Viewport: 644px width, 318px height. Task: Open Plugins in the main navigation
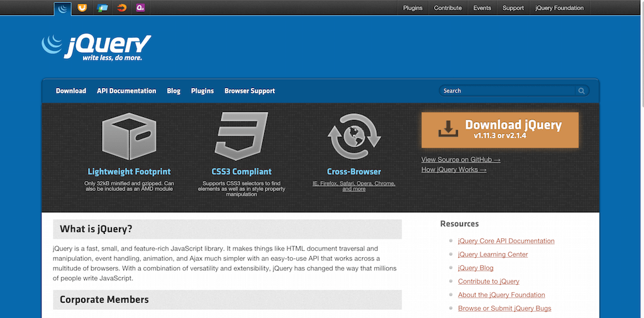point(203,91)
